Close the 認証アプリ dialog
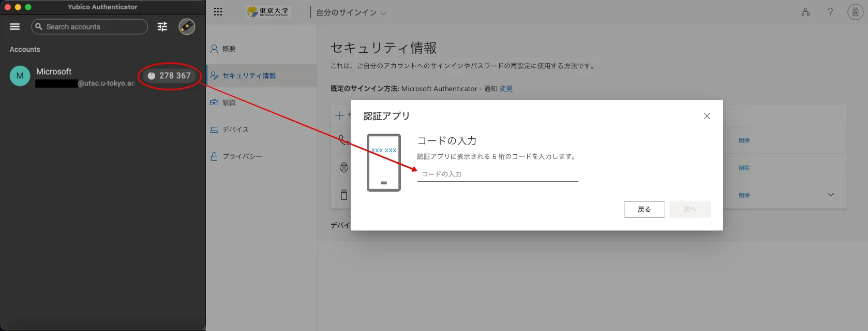Viewport: 868px width, 331px height. pyautogui.click(x=707, y=116)
